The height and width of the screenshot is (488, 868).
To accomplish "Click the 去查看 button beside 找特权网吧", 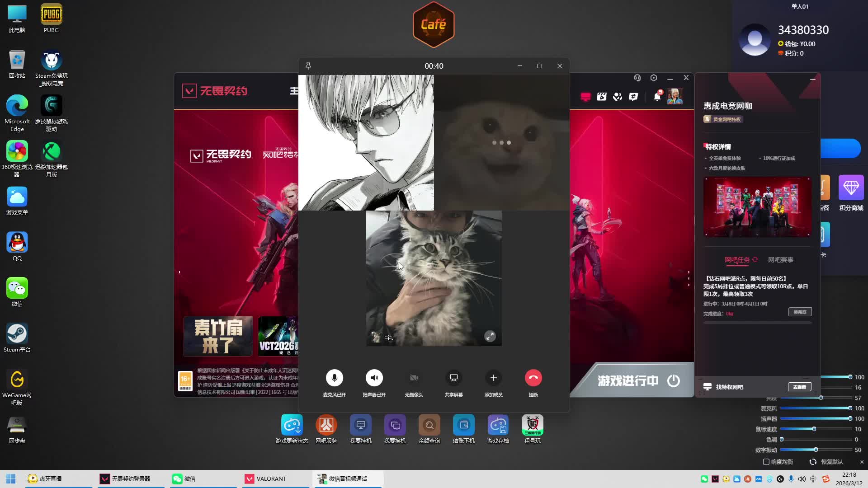I will point(799,387).
